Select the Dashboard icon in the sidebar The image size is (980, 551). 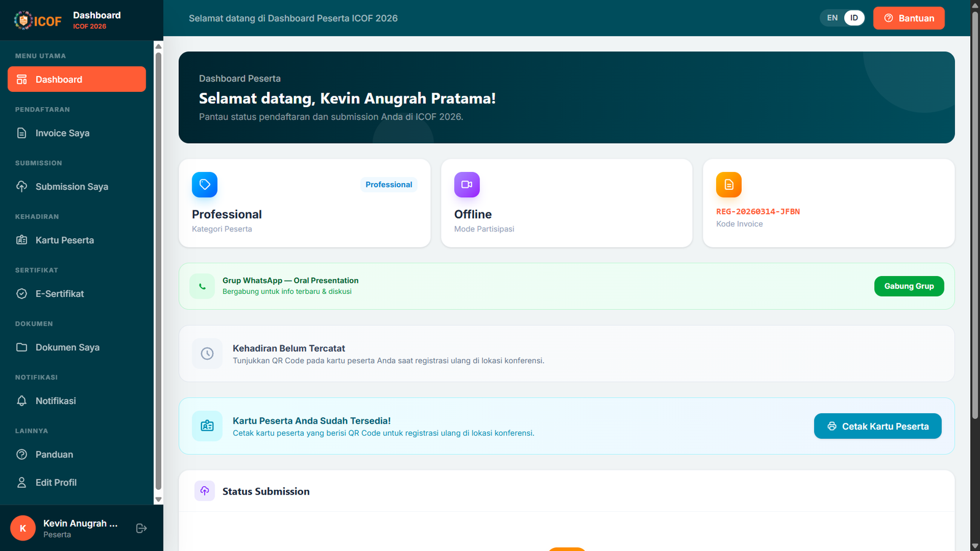(22, 79)
